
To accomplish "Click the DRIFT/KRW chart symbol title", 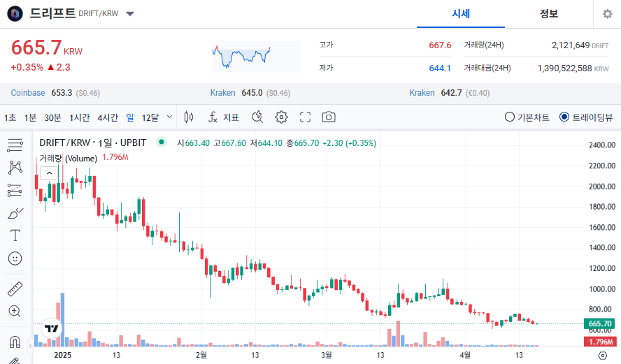I will click(x=93, y=143).
